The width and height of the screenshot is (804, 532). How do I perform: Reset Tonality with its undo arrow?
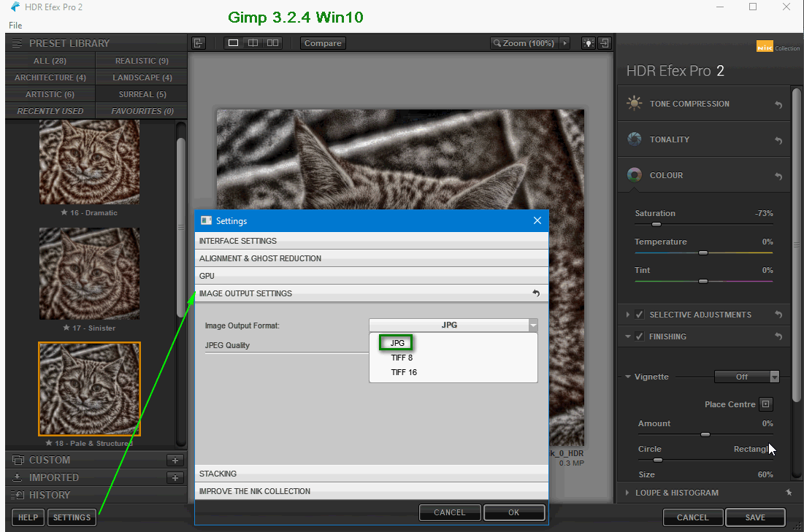click(778, 140)
